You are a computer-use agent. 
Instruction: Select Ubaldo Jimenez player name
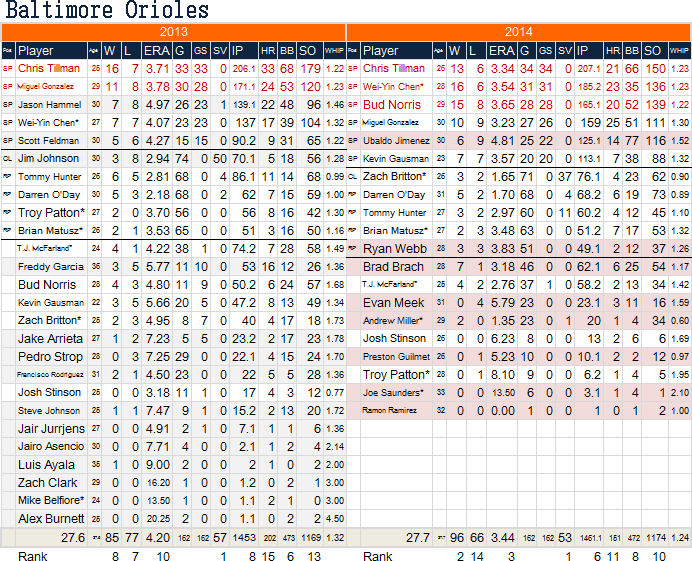point(396,140)
